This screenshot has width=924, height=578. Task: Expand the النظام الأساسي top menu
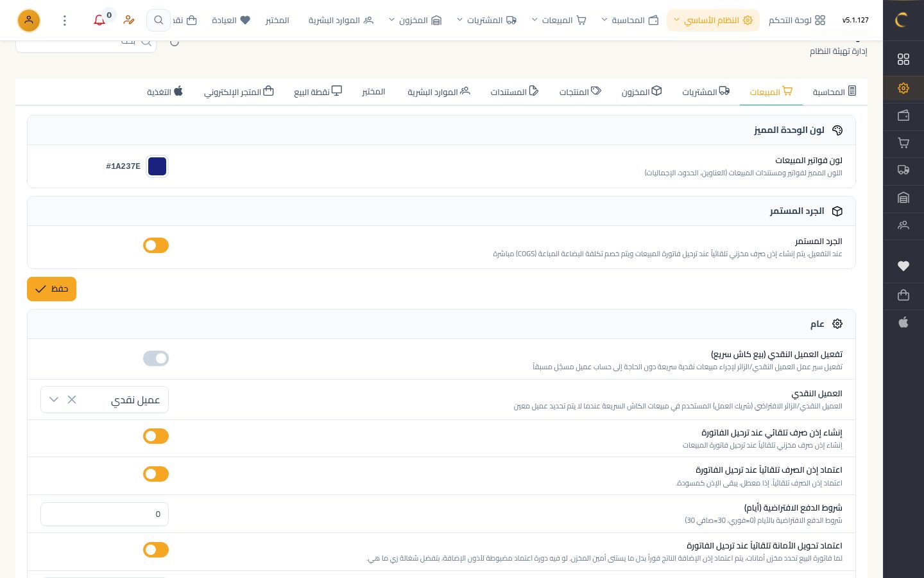(x=713, y=20)
